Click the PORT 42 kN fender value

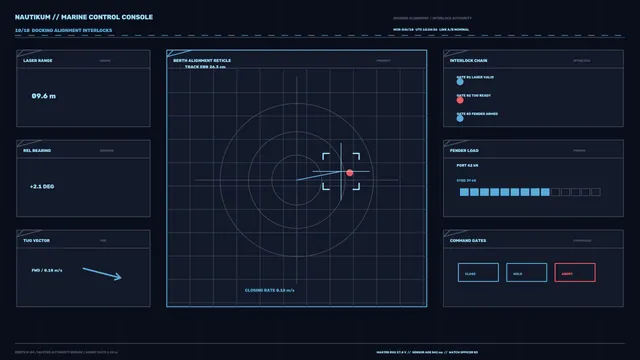coord(467,165)
